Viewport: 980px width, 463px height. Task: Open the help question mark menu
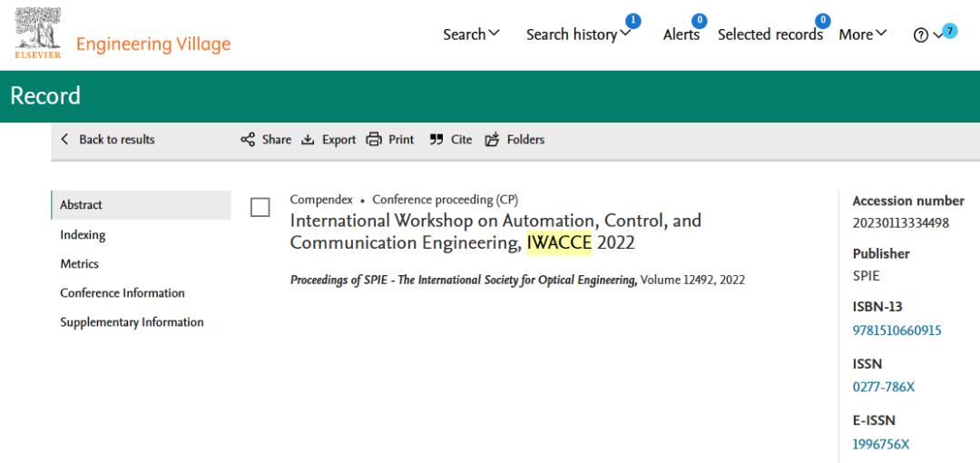(920, 34)
